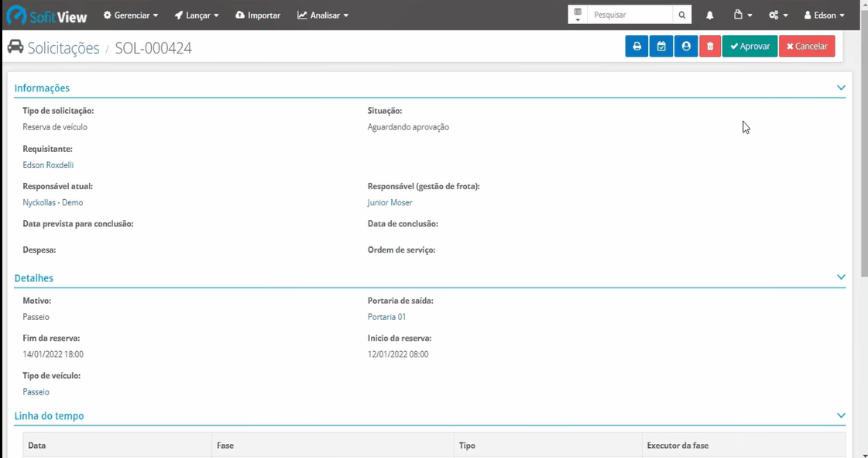Click the SofitView logo

(46, 15)
